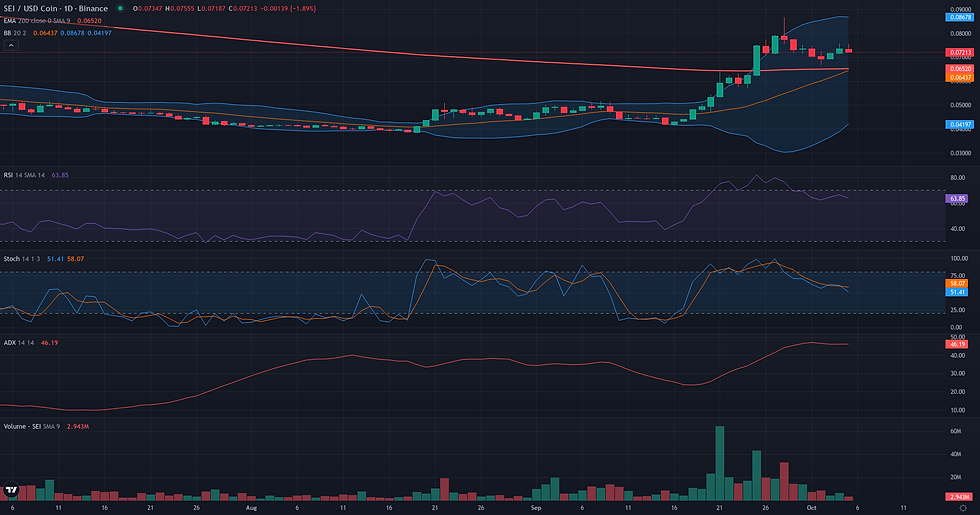Click the 0.05000 price axis label
Viewport: 980px width, 515px height.
961,106
